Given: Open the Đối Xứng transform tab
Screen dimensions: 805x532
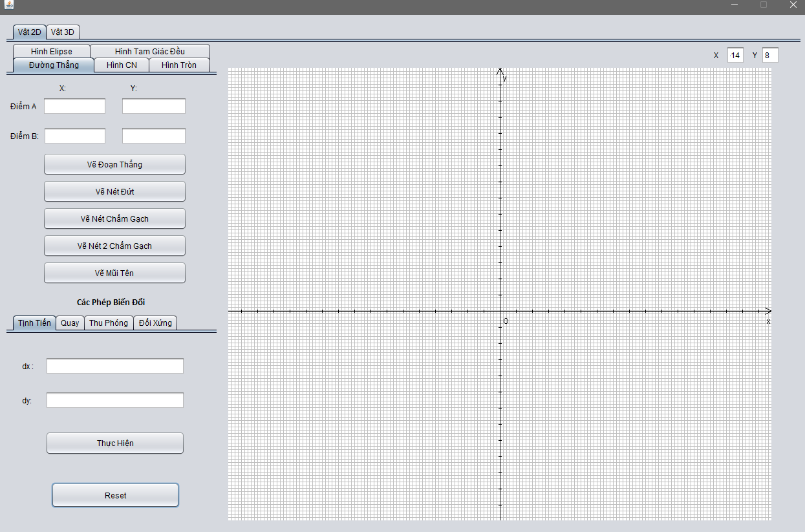Looking at the screenshot, I should point(155,323).
